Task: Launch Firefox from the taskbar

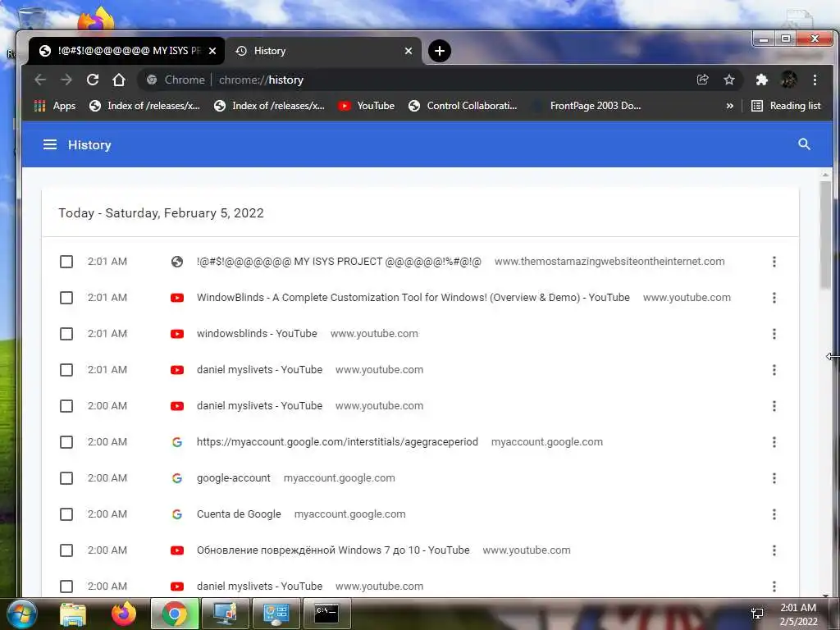Action: tap(124, 614)
